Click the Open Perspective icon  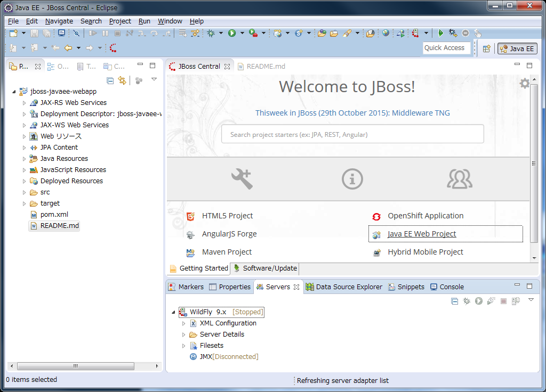click(487, 48)
